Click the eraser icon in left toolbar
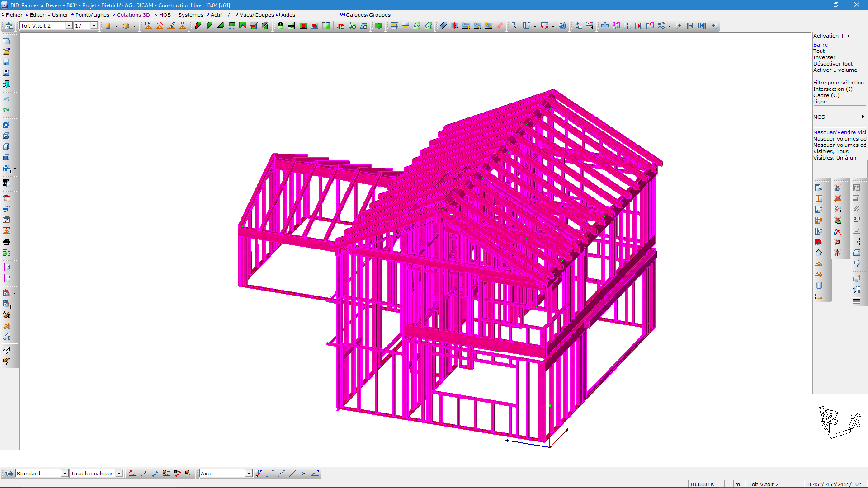The width and height of the screenshot is (868, 488). pyautogui.click(x=6, y=351)
